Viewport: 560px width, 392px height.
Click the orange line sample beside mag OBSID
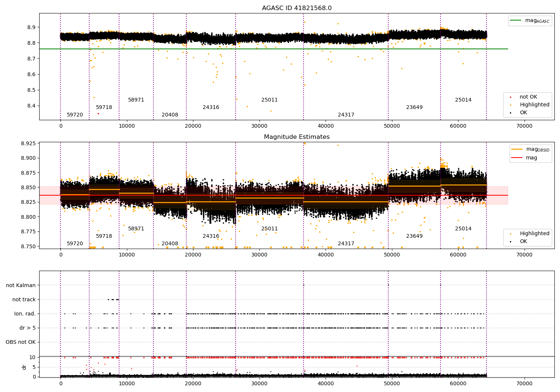[517, 149]
